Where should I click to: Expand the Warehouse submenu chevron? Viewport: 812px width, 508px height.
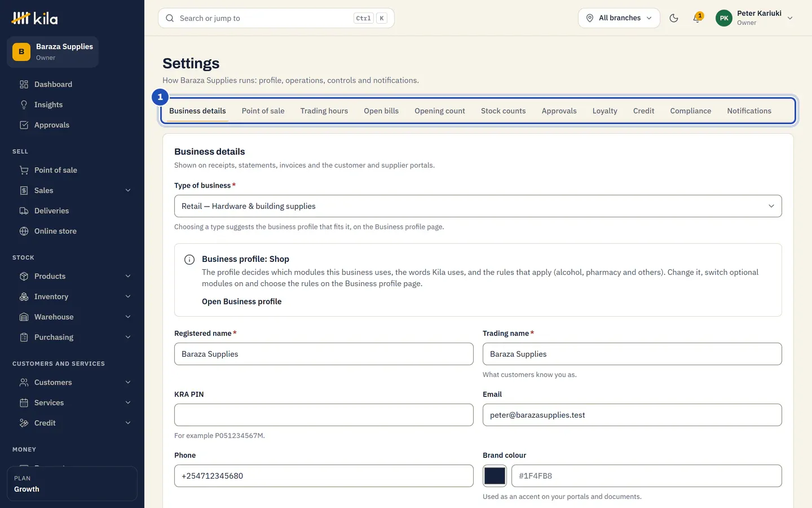[128, 317]
